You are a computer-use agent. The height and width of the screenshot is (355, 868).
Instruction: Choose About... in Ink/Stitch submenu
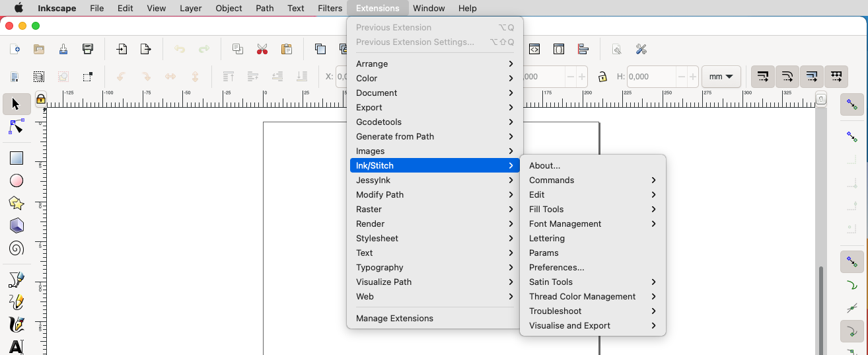click(593, 165)
